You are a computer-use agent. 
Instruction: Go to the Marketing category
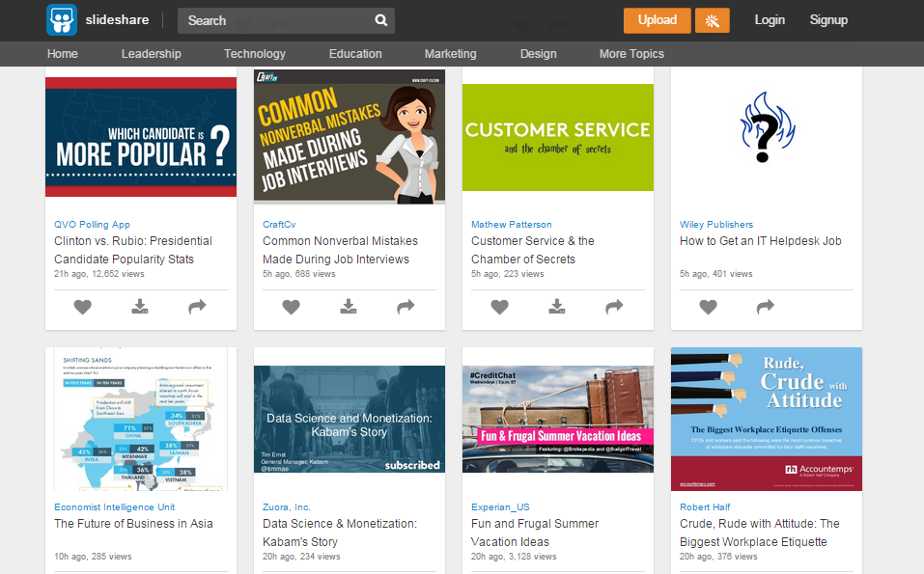coord(450,54)
